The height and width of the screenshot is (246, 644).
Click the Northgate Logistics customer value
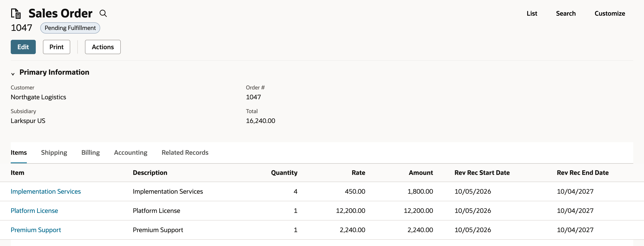pyautogui.click(x=38, y=97)
